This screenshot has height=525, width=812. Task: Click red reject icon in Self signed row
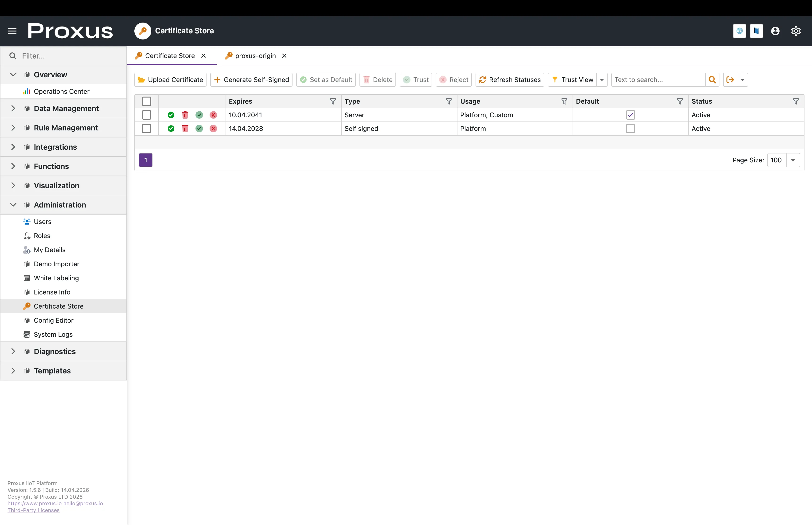tap(213, 129)
